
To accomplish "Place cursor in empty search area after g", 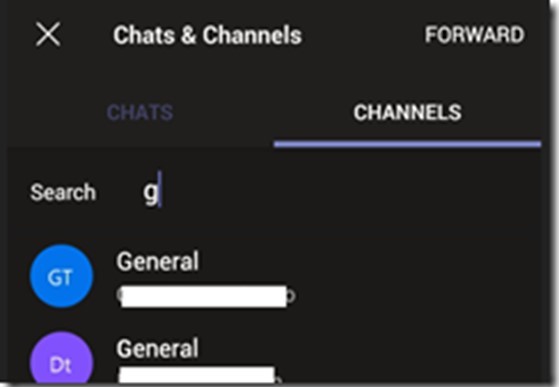I will [x=349, y=192].
